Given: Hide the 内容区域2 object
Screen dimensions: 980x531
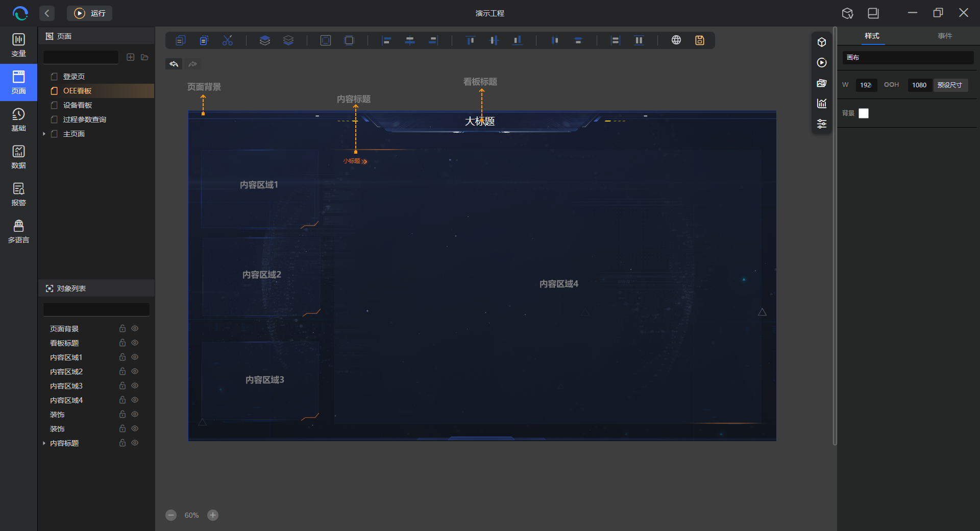Looking at the screenshot, I should [135, 372].
